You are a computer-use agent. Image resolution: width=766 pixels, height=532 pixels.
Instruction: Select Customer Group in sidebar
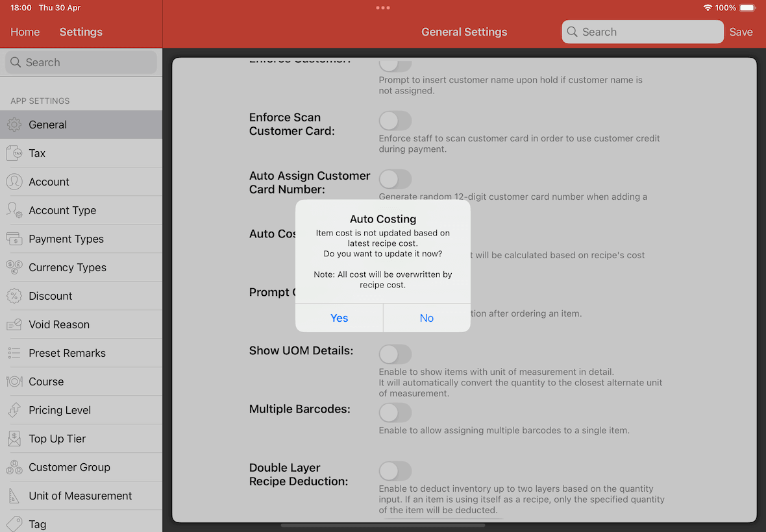(x=81, y=467)
